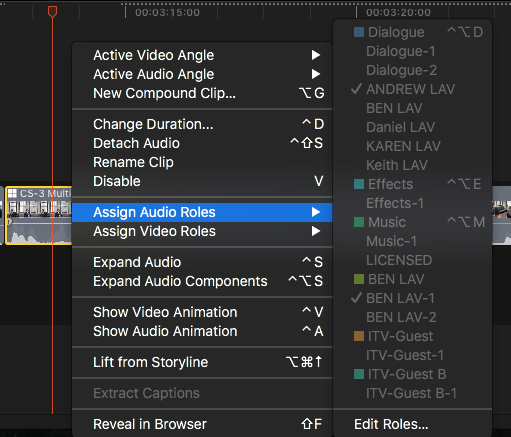Screen dimensions: 511x437
Task: Choose Detach Audio from the menu
Action: point(202,143)
